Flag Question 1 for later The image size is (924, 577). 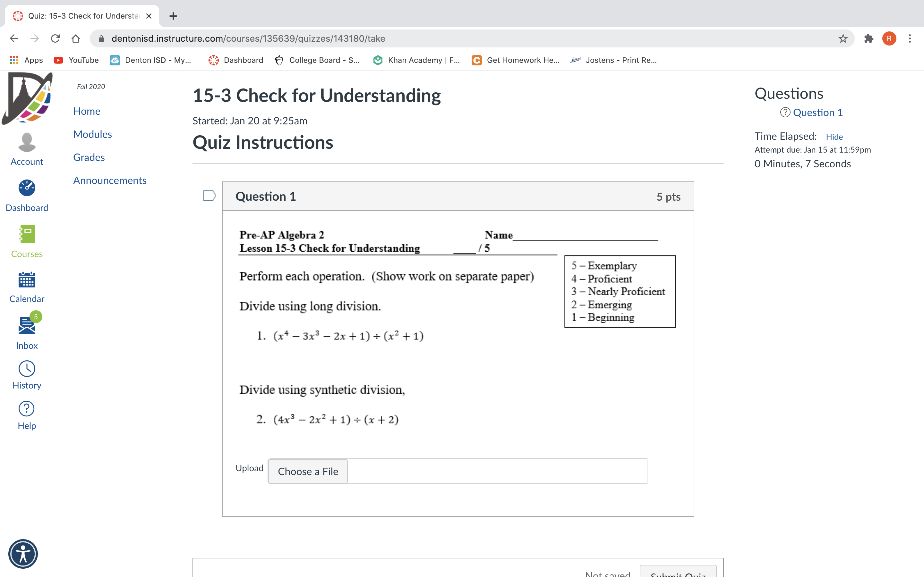210,196
